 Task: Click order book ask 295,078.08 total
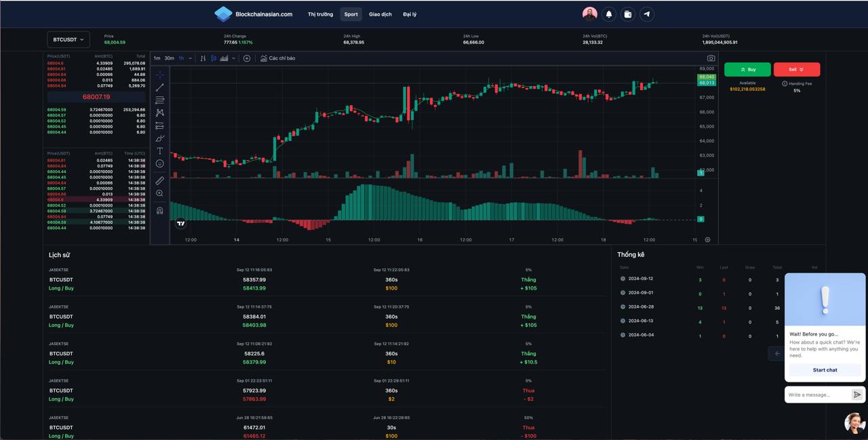(x=134, y=63)
